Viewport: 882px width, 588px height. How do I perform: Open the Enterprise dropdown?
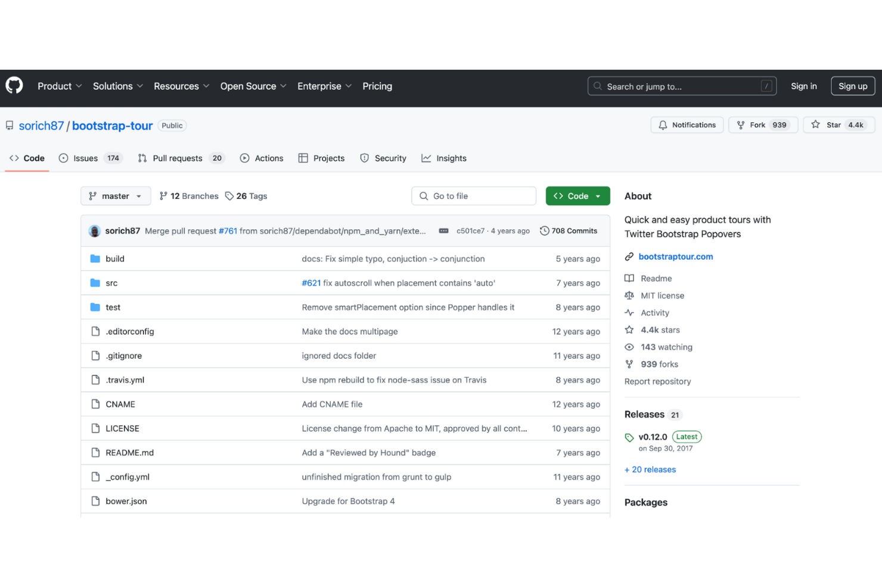325,86
